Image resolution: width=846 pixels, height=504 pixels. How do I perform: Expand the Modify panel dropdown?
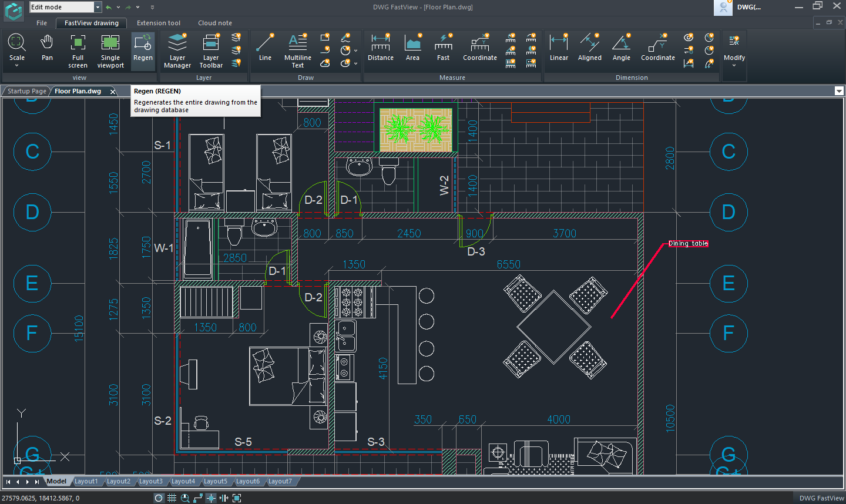pyautogui.click(x=734, y=66)
